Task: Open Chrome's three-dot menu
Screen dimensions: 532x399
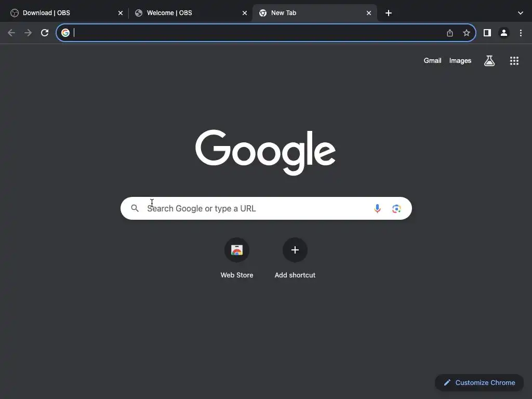Action: [x=521, y=33]
